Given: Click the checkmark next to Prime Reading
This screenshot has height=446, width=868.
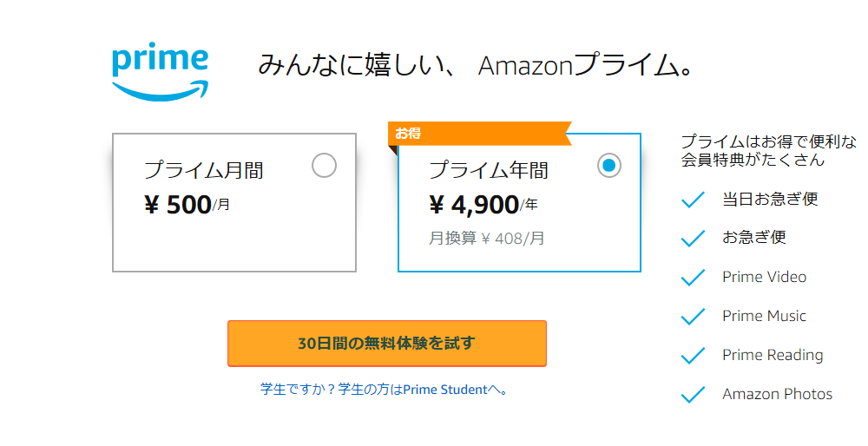Looking at the screenshot, I should coord(693,356).
